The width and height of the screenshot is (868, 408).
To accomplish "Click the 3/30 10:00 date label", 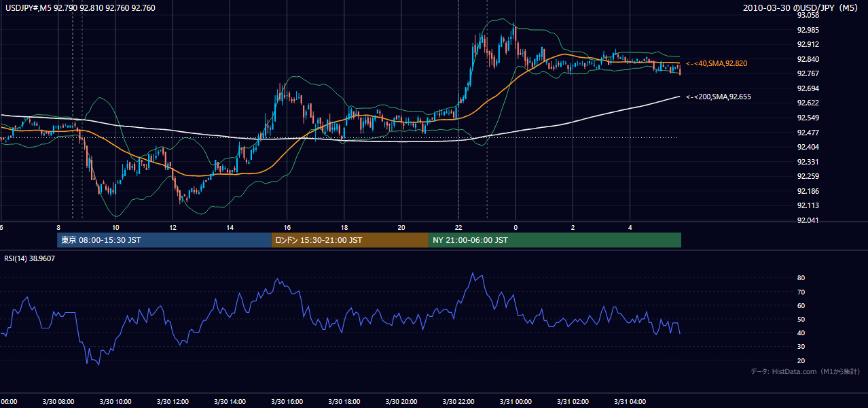I will [115, 401].
